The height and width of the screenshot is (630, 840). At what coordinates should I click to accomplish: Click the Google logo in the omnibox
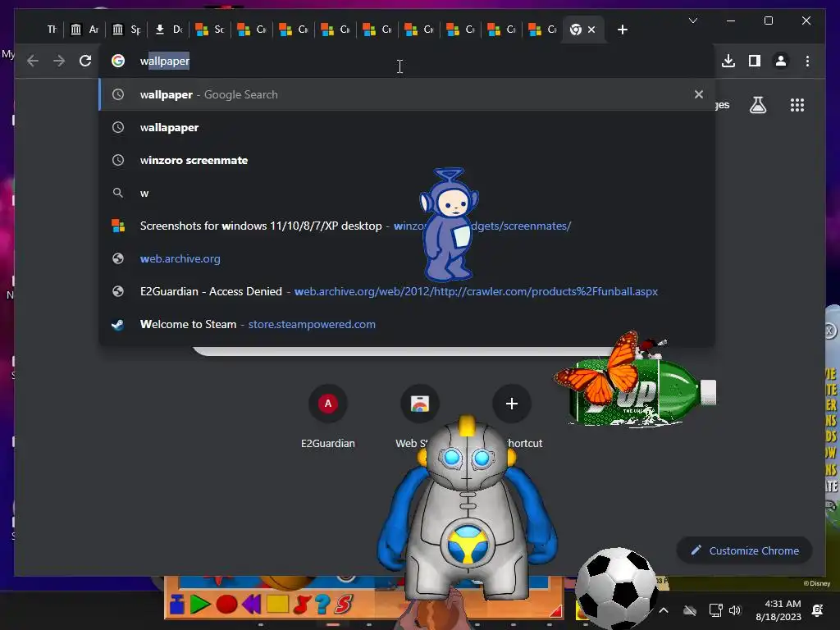tap(118, 61)
